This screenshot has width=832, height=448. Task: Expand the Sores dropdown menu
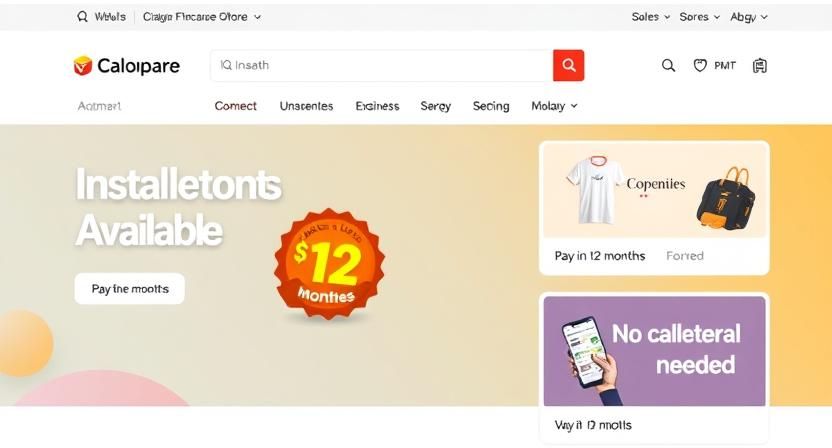coord(699,17)
